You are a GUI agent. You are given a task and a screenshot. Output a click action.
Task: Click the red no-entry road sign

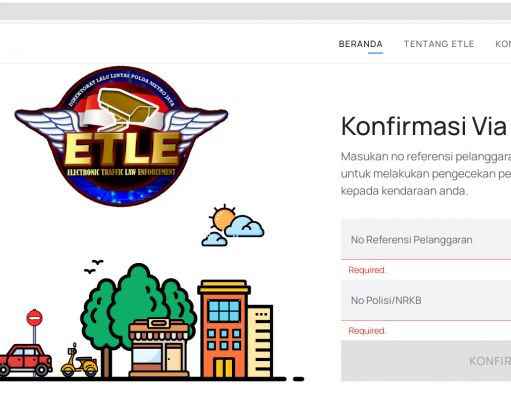[x=34, y=318]
